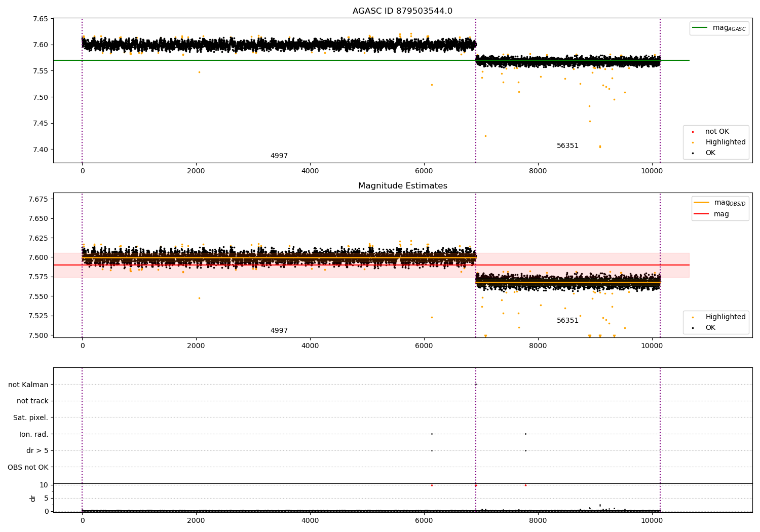Click the 7.40 y-axis tick in top plot
The width and height of the screenshot is (760, 532).
point(40,149)
